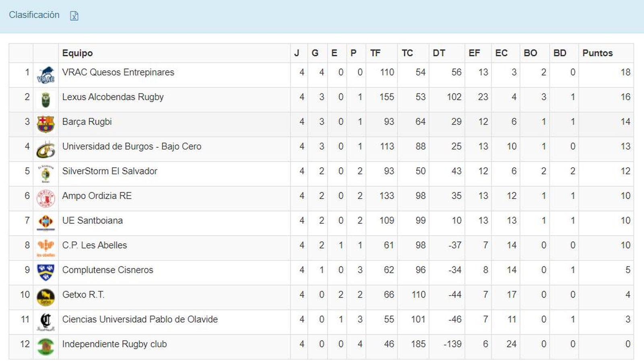Screen dimensions: 644x362
Task: Select the Independiente Rugby club crest
Action: click(x=46, y=346)
